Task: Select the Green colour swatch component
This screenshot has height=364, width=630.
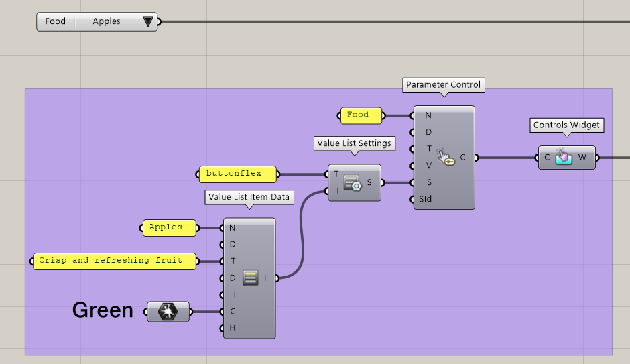Action: 168,312
